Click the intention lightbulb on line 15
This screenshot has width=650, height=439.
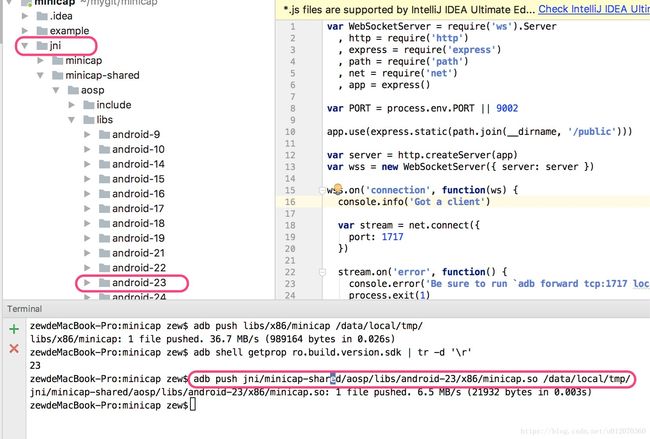click(x=338, y=189)
